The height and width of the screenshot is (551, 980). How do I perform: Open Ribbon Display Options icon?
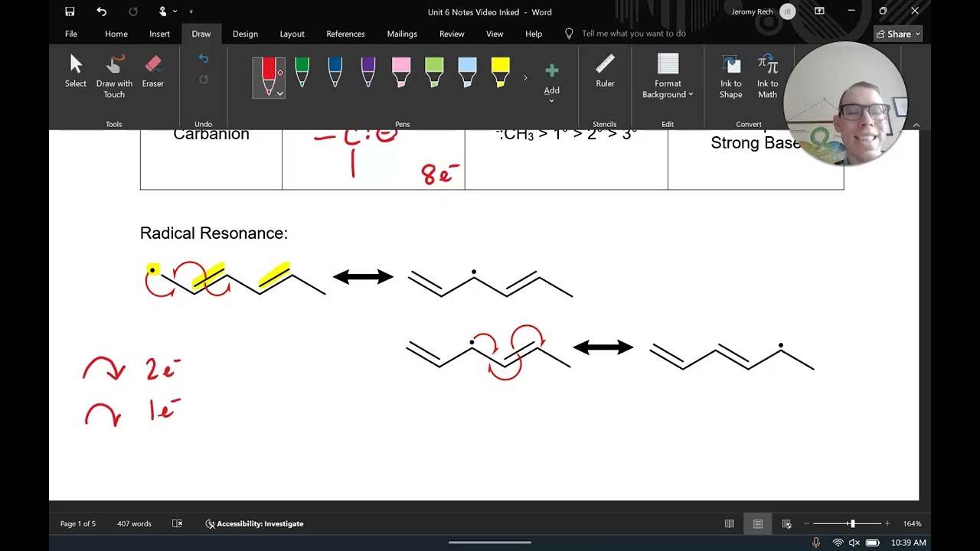click(x=819, y=11)
